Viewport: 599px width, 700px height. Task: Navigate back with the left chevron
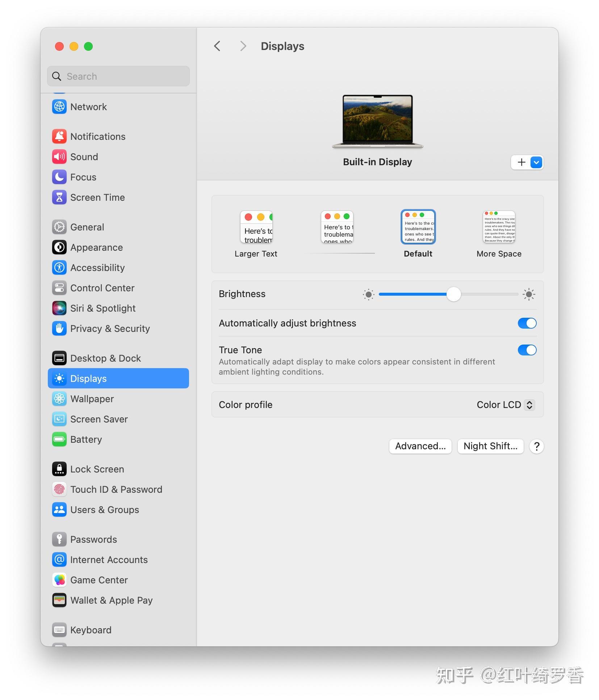[217, 46]
